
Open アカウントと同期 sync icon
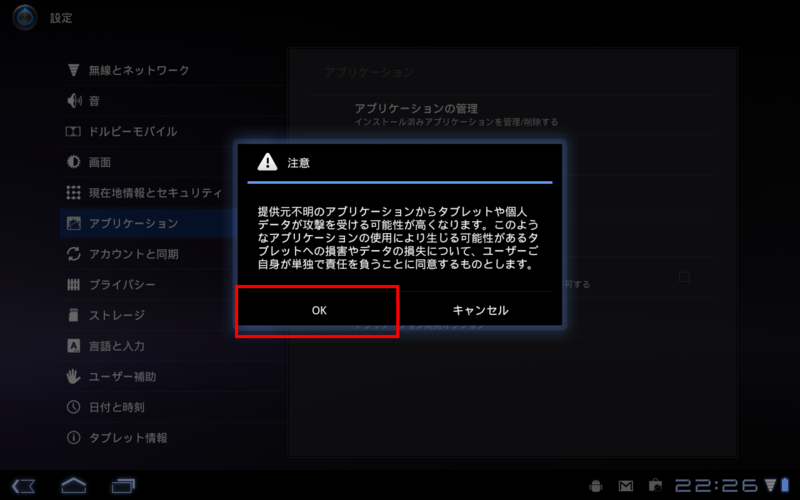73,254
